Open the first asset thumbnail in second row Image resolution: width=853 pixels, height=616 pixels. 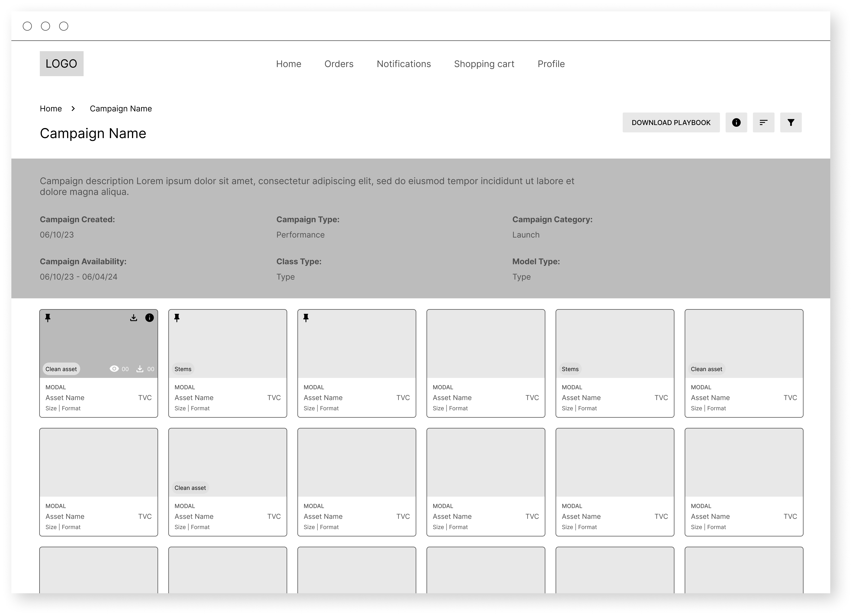[99, 462]
